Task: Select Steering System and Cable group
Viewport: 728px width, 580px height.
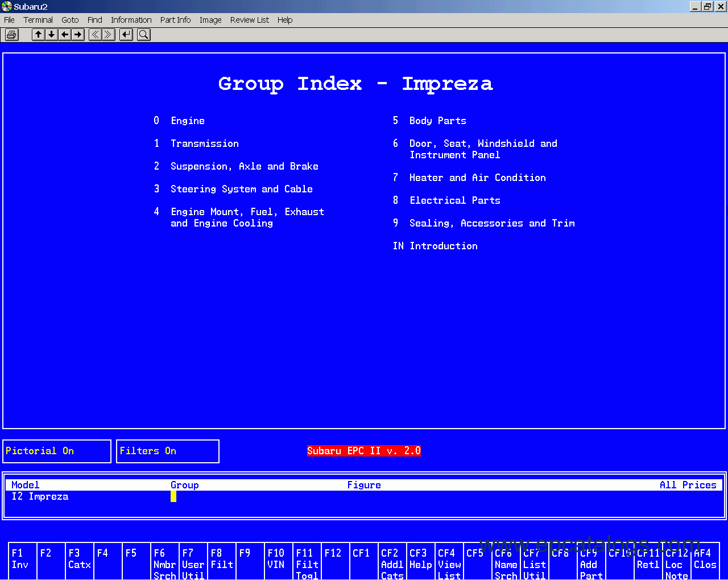Action: pos(233,189)
